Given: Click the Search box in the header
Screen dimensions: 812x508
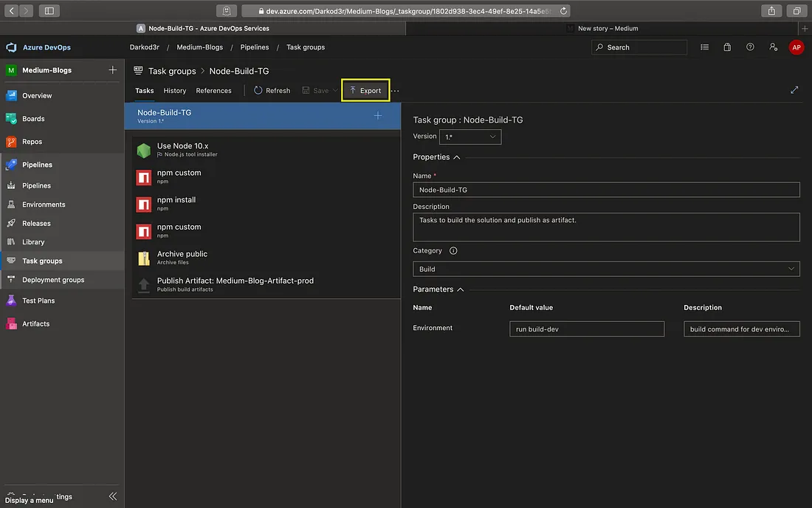Looking at the screenshot, I should point(639,47).
